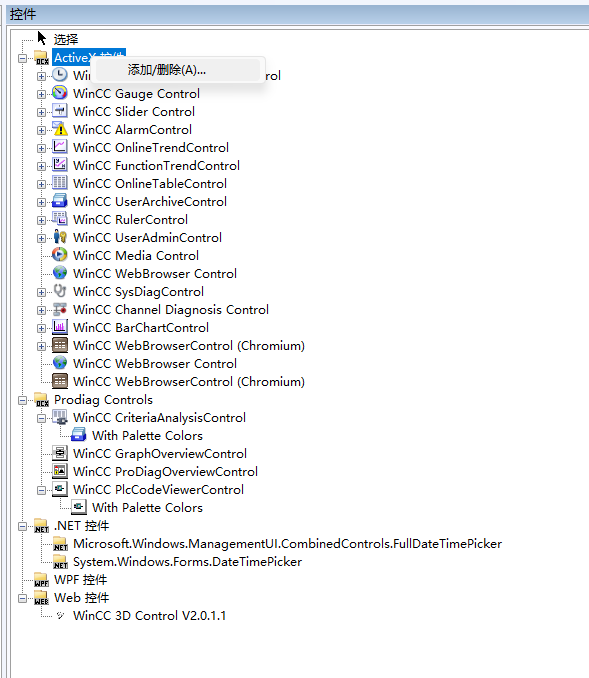Select the Microsoft.Windows.ManagementUI FullDateTimePicker entry
The height and width of the screenshot is (678, 589).
click(287, 544)
